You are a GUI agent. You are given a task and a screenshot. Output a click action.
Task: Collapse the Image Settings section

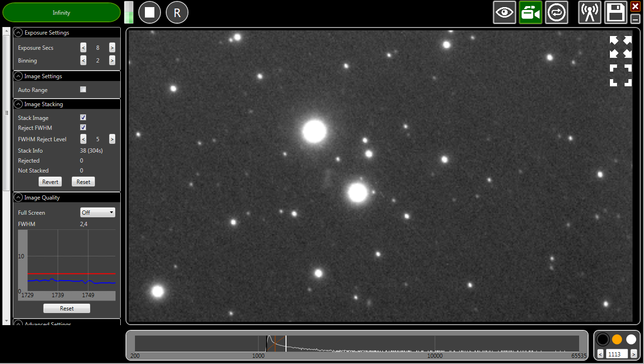(18, 76)
